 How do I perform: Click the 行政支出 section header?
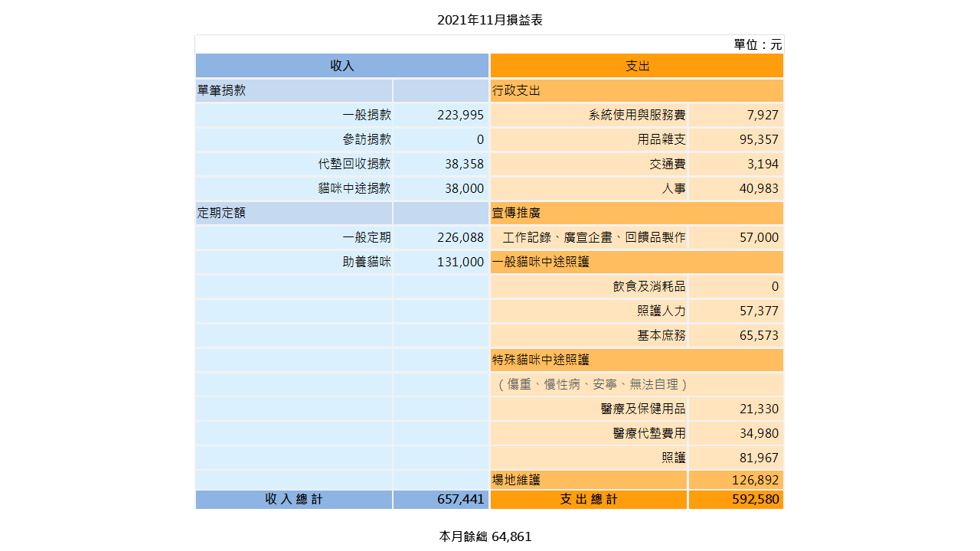tap(637, 90)
